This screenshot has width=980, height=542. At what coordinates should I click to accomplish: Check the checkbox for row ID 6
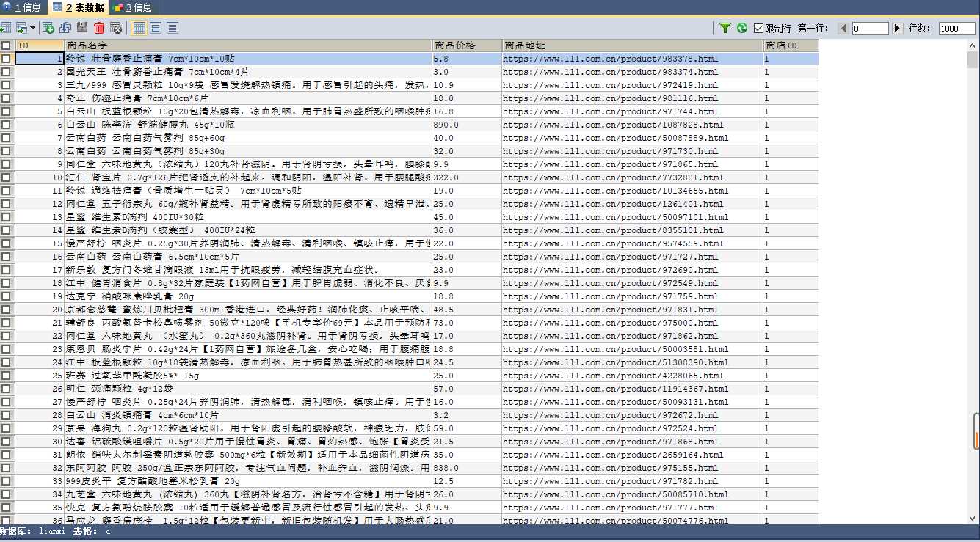click(x=6, y=125)
